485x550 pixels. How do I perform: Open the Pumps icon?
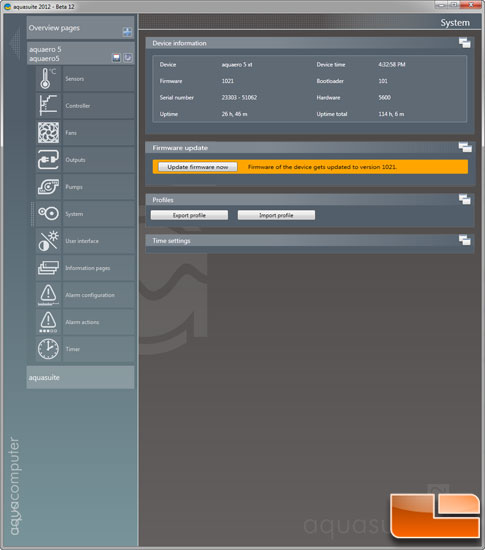[x=48, y=187]
